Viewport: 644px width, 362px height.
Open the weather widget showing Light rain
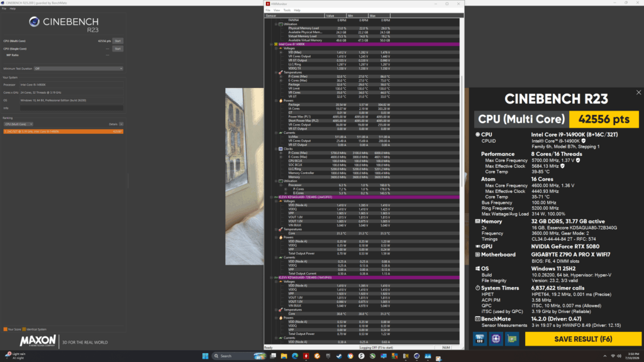click(x=15, y=356)
